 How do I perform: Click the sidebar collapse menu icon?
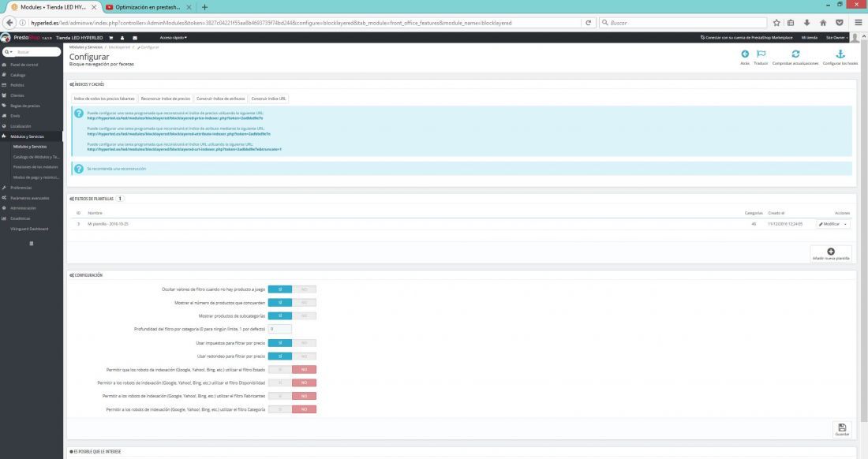click(x=31, y=244)
